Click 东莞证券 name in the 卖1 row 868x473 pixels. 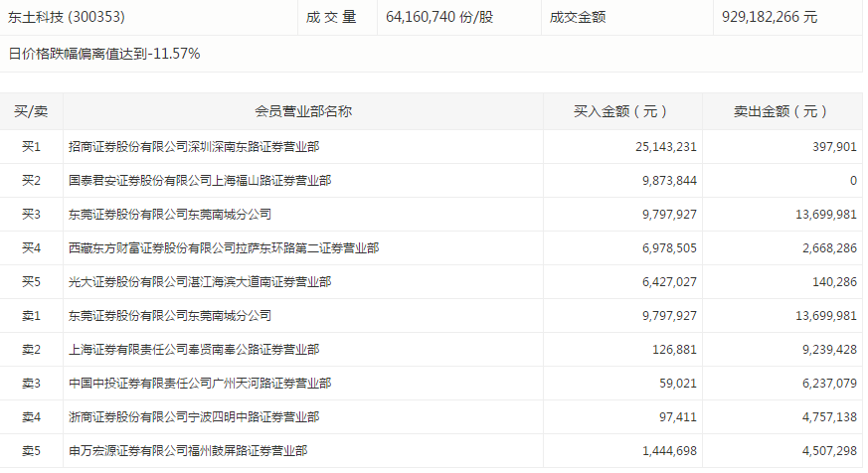pyautogui.click(x=170, y=315)
